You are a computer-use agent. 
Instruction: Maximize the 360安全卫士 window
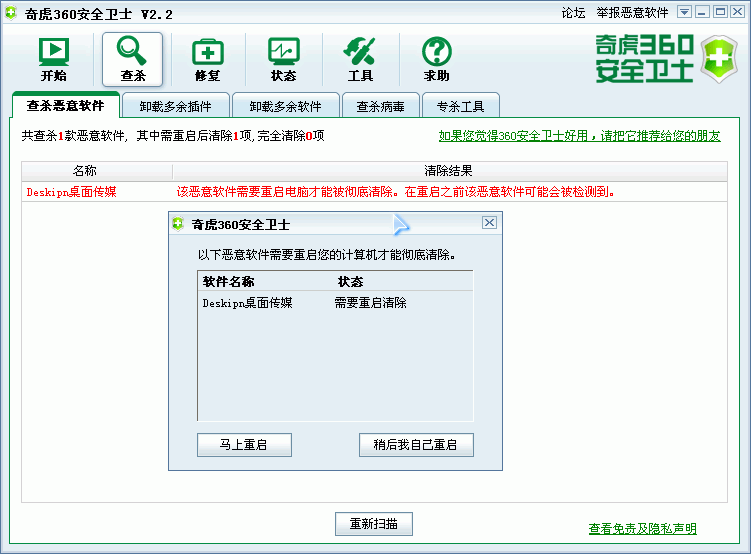(720, 12)
